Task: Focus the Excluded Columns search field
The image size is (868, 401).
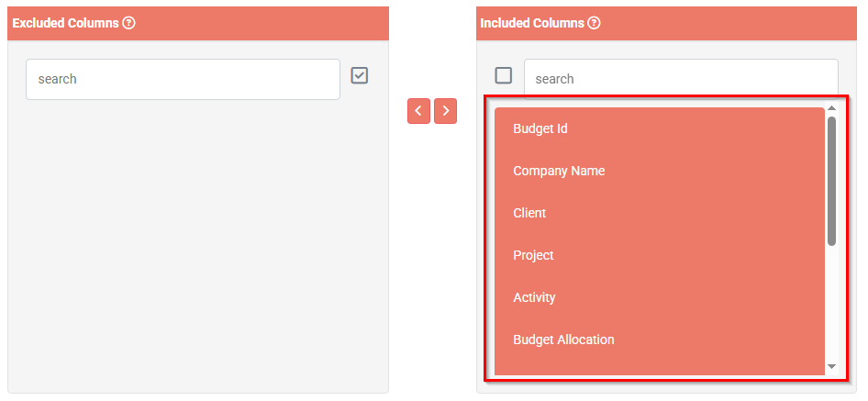Action: click(x=184, y=79)
